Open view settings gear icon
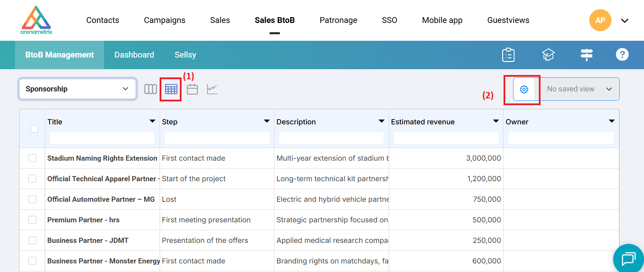Viewport: 644px width, 272px height. point(524,89)
